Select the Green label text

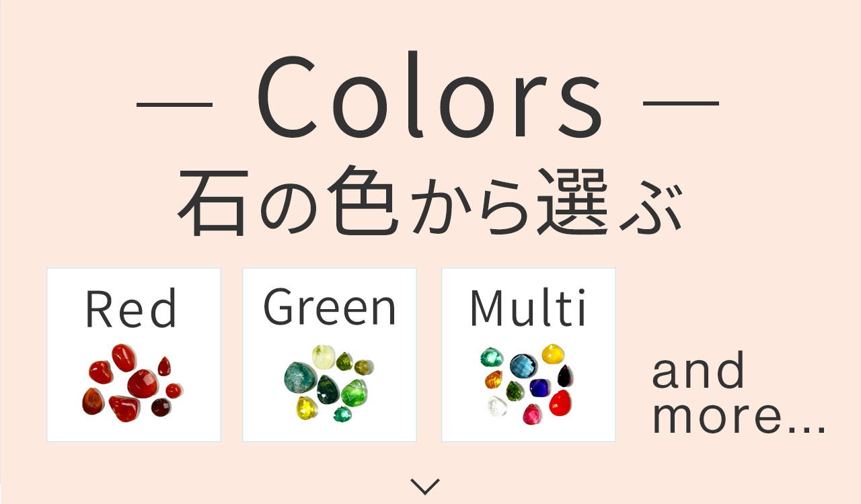(x=330, y=307)
